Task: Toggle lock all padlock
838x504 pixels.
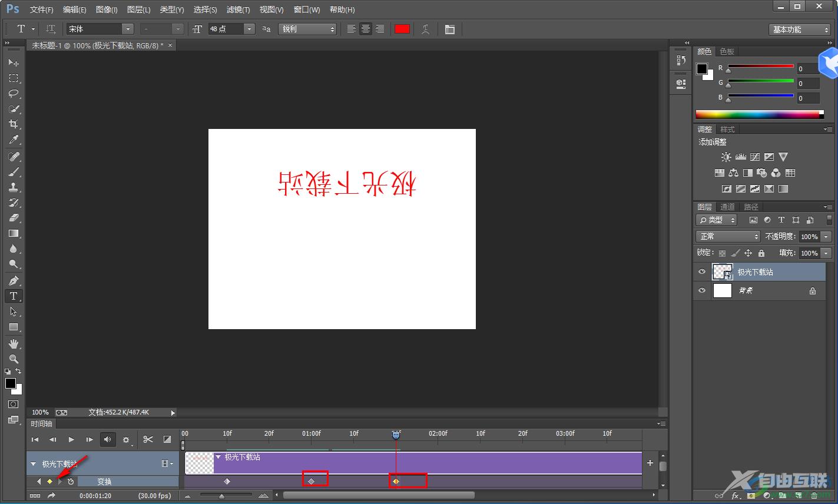Action: [761, 253]
